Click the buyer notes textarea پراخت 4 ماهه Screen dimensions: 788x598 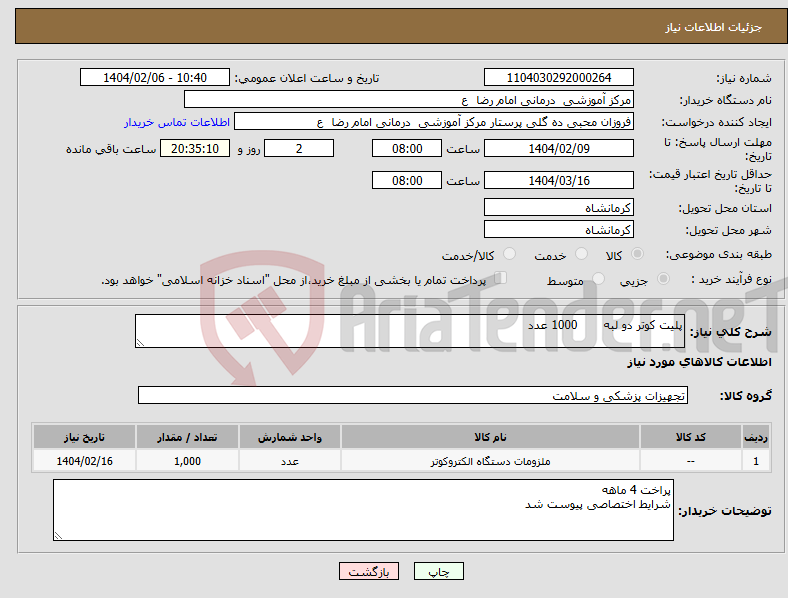363,510
